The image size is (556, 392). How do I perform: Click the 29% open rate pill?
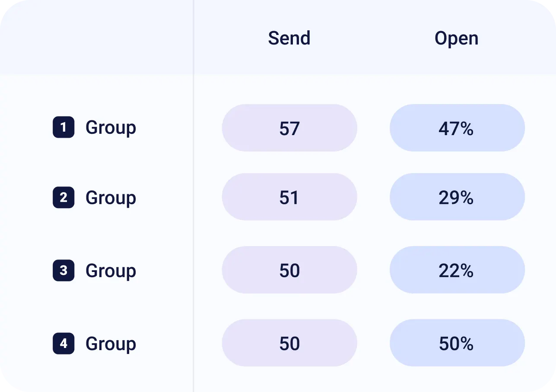[x=457, y=197]
